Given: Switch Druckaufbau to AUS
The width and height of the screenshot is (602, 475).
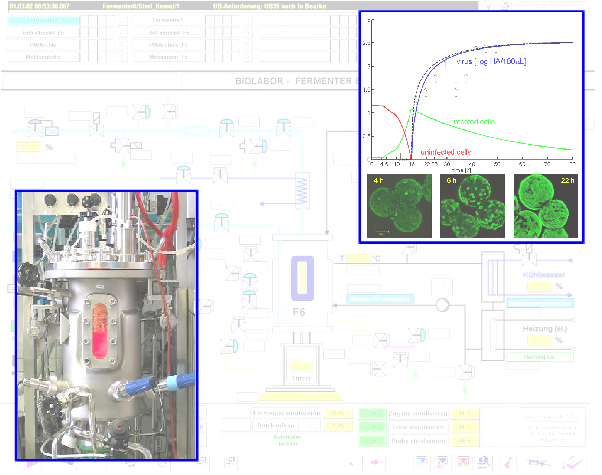Looking at the screenshot, I should (337, 425).
